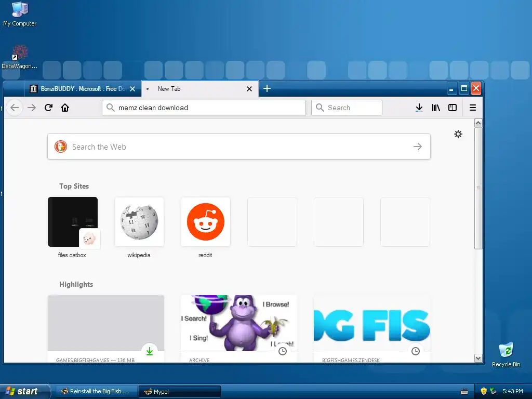Submit web search with arrow button
Viewport: 532px width, 399px height.
coord(418,147)
